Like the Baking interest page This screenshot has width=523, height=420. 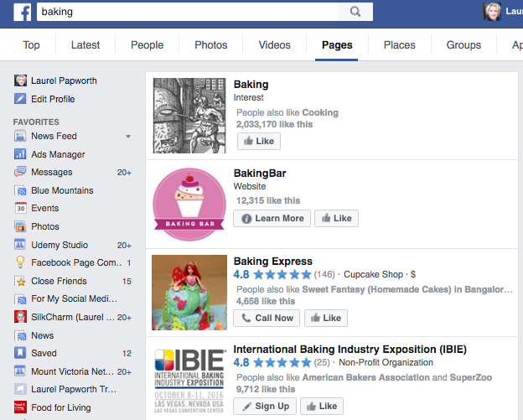point(257,141)
